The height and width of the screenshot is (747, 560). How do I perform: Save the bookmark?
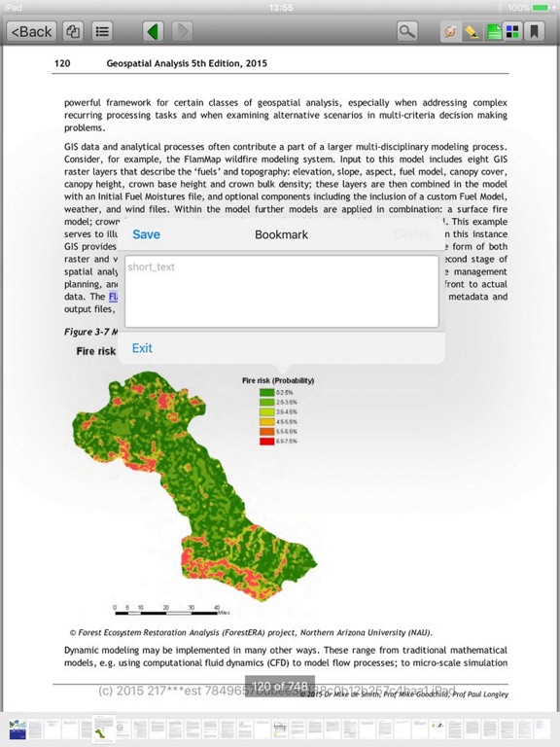point(146,234)
